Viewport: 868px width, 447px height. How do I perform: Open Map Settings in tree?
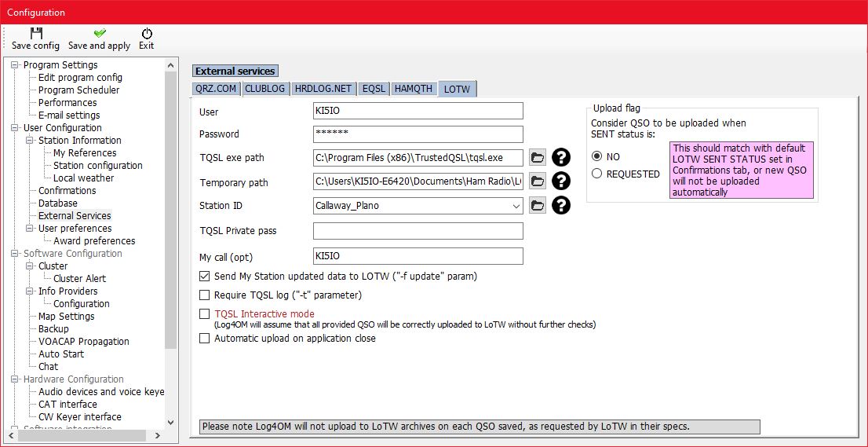pyautogui.click(x=67, y=317)
